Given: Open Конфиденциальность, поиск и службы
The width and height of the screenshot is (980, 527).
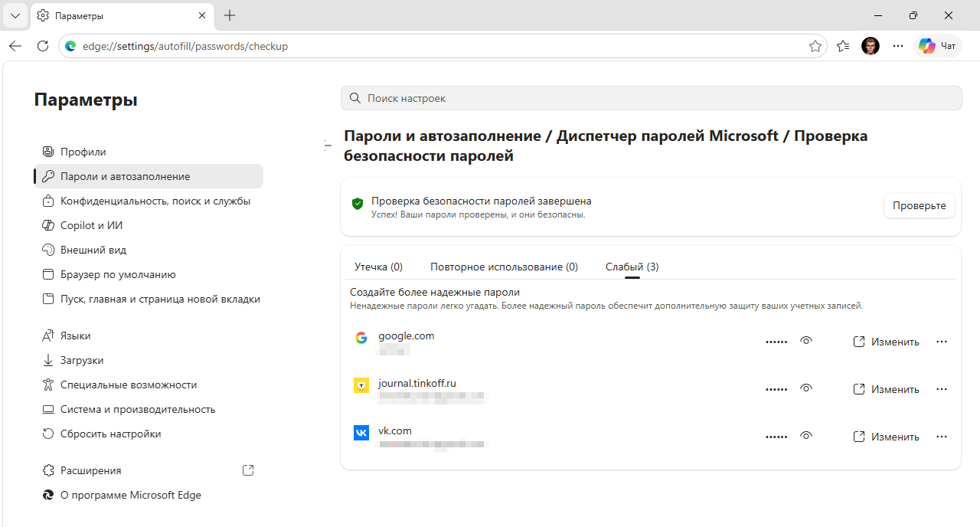Looking at the screenshot, I should pyautogui.click(x=149, y=201).
